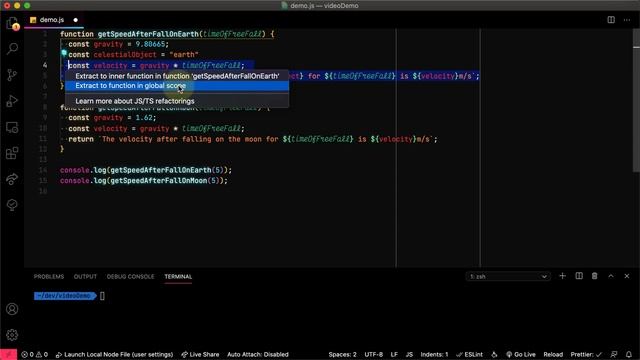Open the Extensions view

coord(12,153)
